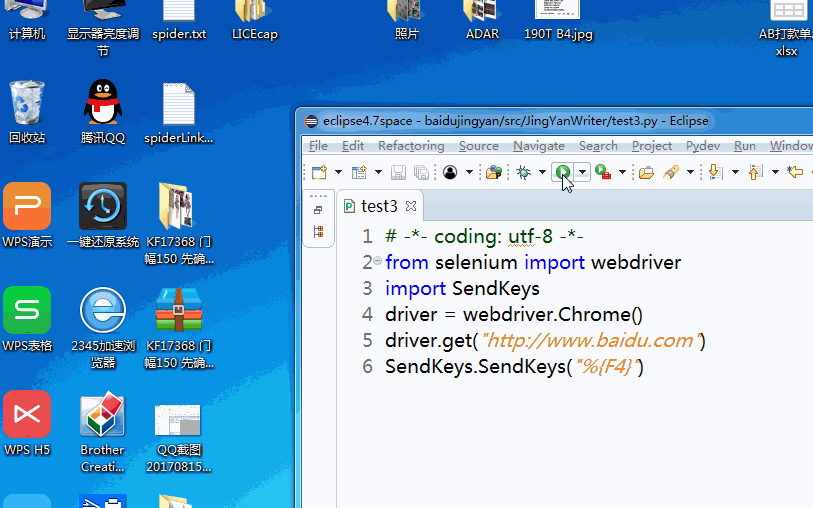Click the Save All icon
Screen dimensions: 813x508
[x=422, y=172]
